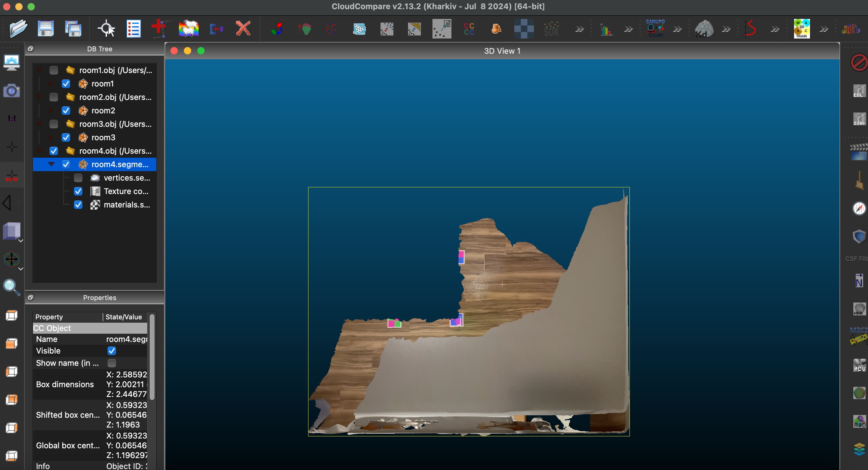Click the Save floppy disk icon
The width and height of the screenshot is (868, 470).
[46, 29]
